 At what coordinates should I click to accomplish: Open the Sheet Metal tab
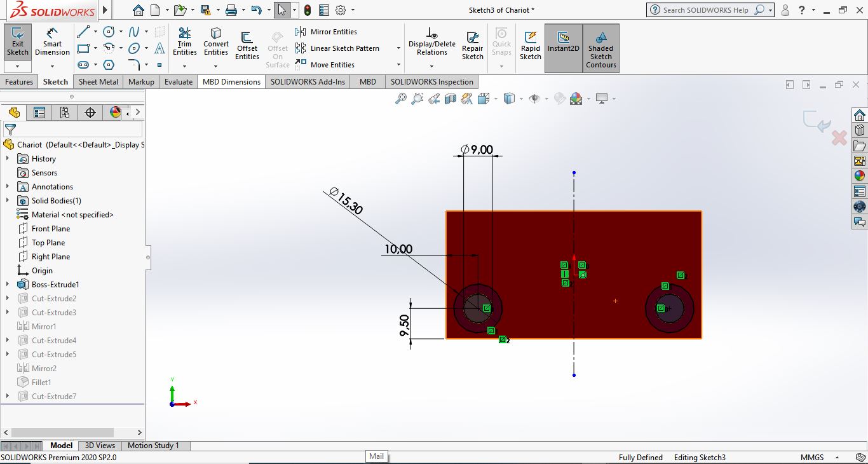click(98, 81)
